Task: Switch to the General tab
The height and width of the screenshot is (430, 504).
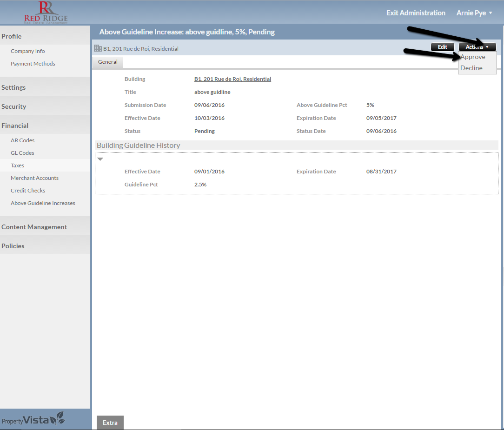Action: (108, 62)
